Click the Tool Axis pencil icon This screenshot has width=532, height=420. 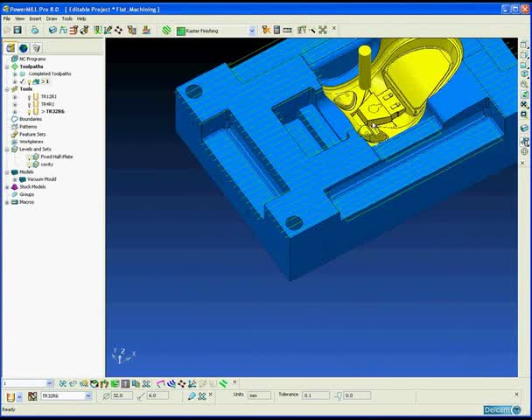pyautogui.click(x=108, y=31)
